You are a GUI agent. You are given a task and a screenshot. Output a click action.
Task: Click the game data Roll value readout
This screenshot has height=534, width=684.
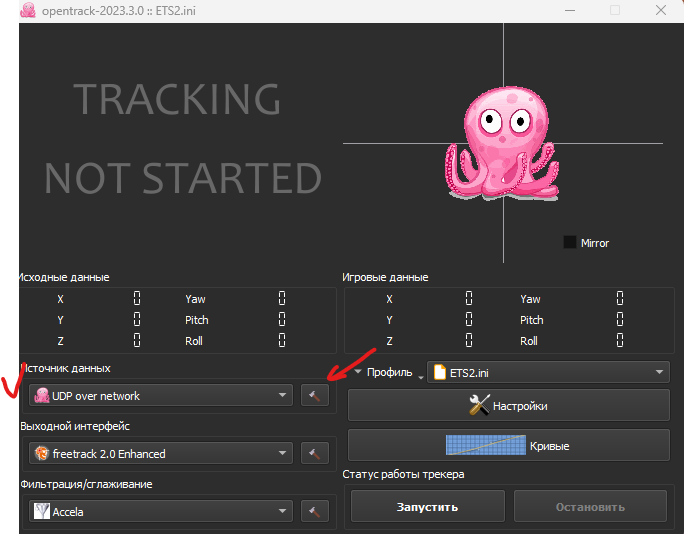pyautogui.click(x=620, y=340)
